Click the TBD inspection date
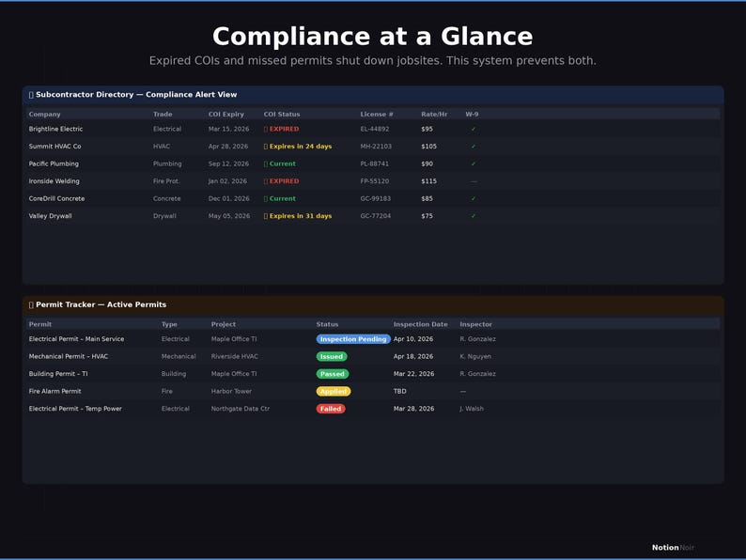This screenshot has width=746, height=560. click(x=400, y=392)
